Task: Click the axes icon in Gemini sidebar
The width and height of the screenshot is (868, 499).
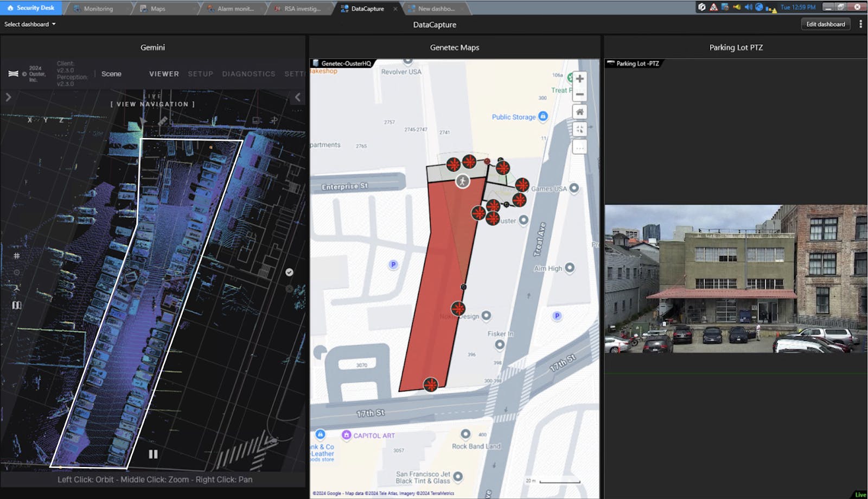Action: [x=17, y=288]
